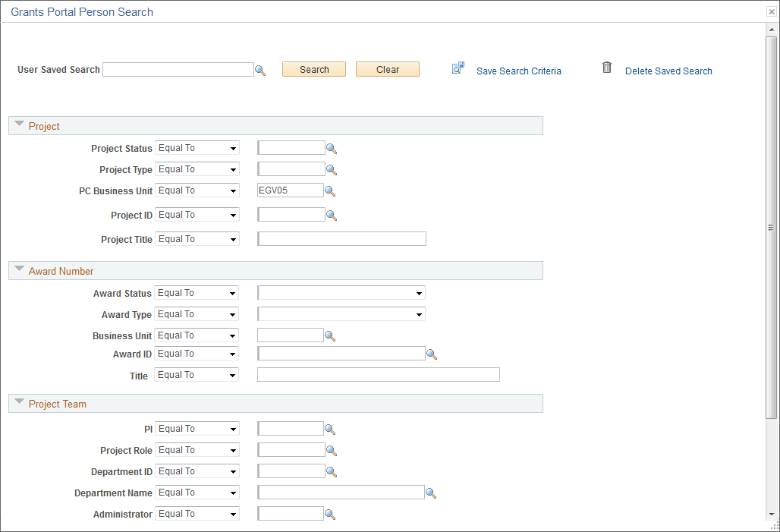Click the Clear button

coord(387,68)
